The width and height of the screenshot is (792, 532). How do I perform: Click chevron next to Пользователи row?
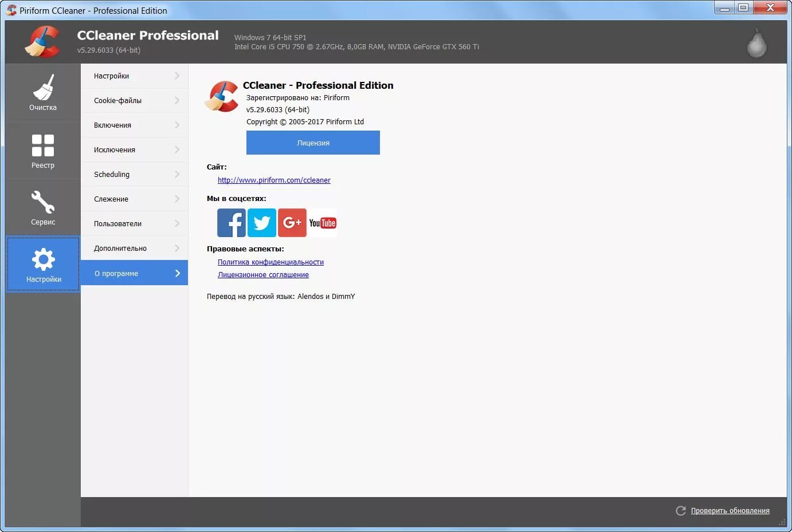[177, 223]
